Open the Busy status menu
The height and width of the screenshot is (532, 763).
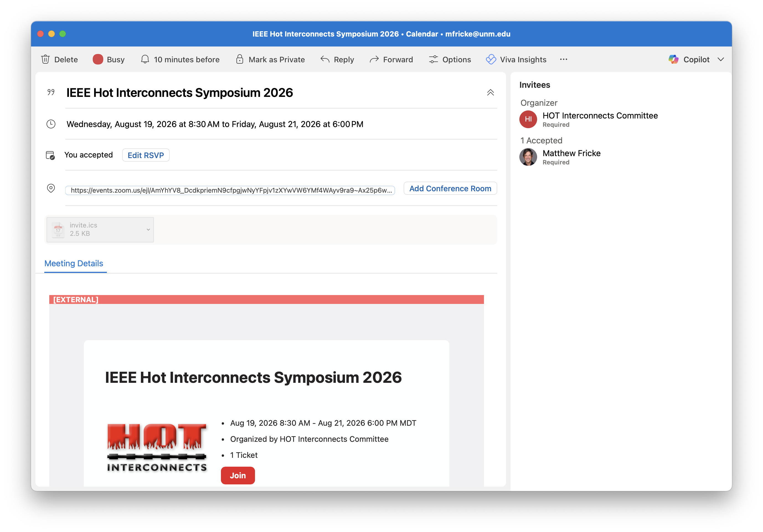115,60
